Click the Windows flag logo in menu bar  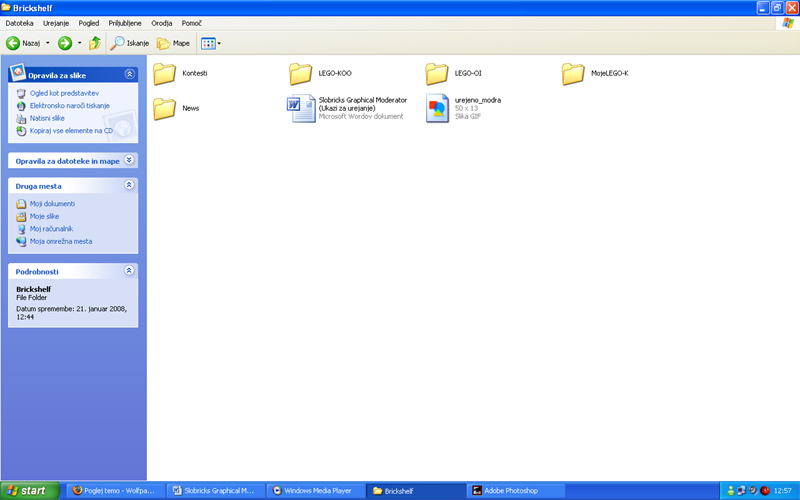point(788,23)
